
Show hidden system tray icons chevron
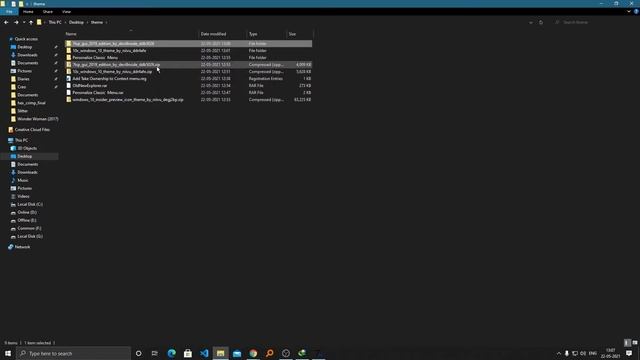pos(559,353)
